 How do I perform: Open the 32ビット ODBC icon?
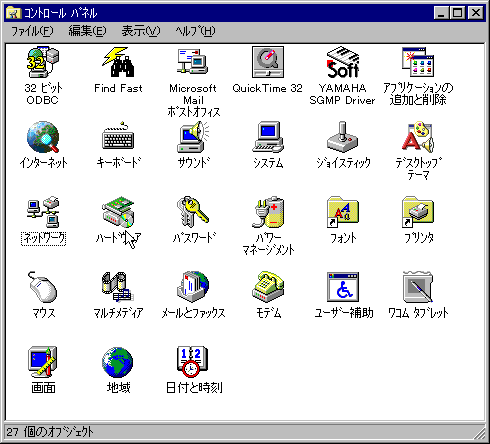pyautogui.click(x=43, y=62)
